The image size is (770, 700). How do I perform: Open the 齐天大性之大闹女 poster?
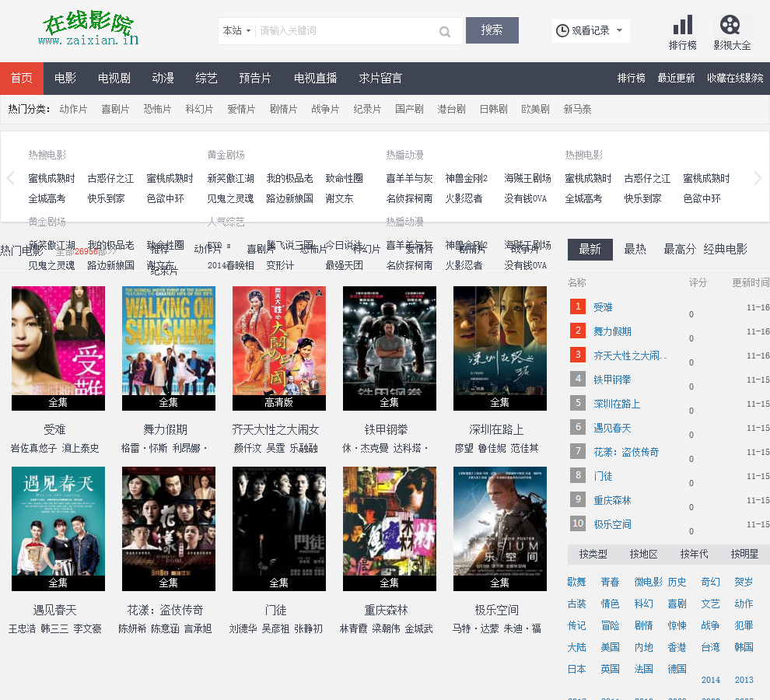click(x=279, y=348)
